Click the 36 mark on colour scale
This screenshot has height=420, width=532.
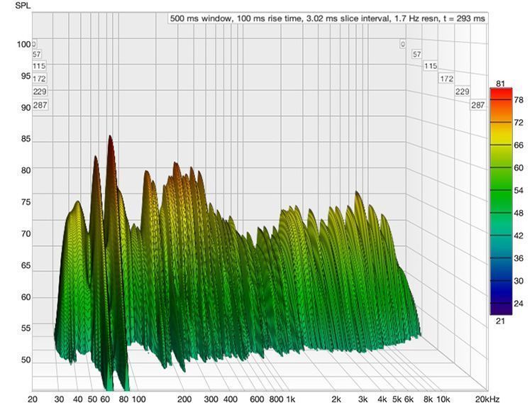pyautogui.click(x=519, y=258)
